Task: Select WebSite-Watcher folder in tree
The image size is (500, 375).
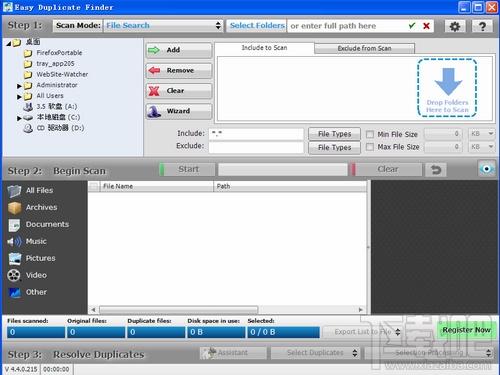Action: 62,74
